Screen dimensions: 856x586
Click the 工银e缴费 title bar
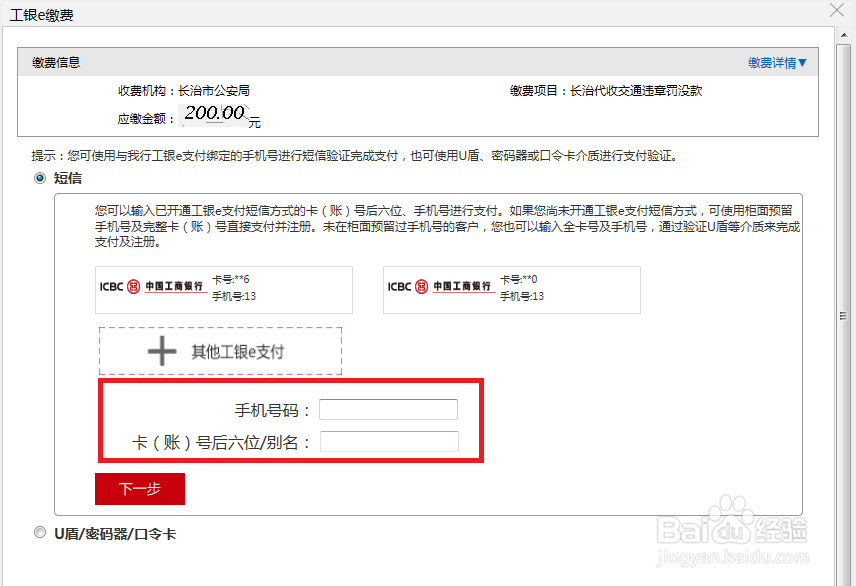pyautogui.click(x=40, y=14)
